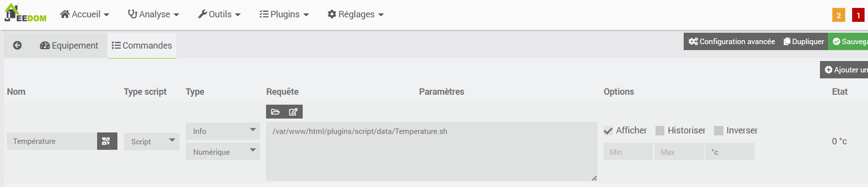
Task: Open the Numérique subtype dropdown
Action: [x=223, y=152]
